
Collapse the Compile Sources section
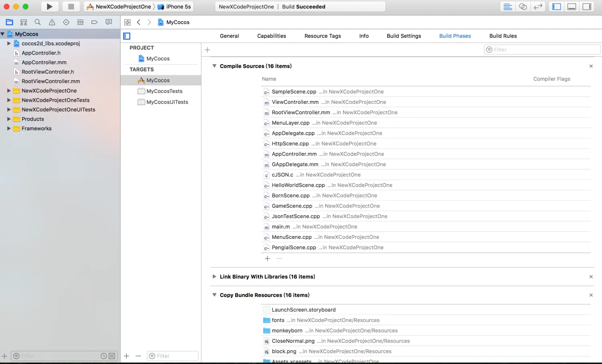coord(214,66)
